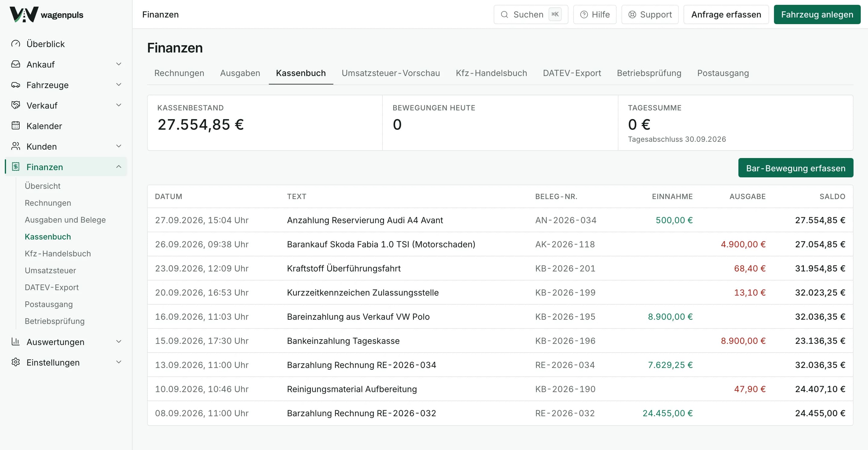Click the Kunden people icon

[x=15, y=146]
